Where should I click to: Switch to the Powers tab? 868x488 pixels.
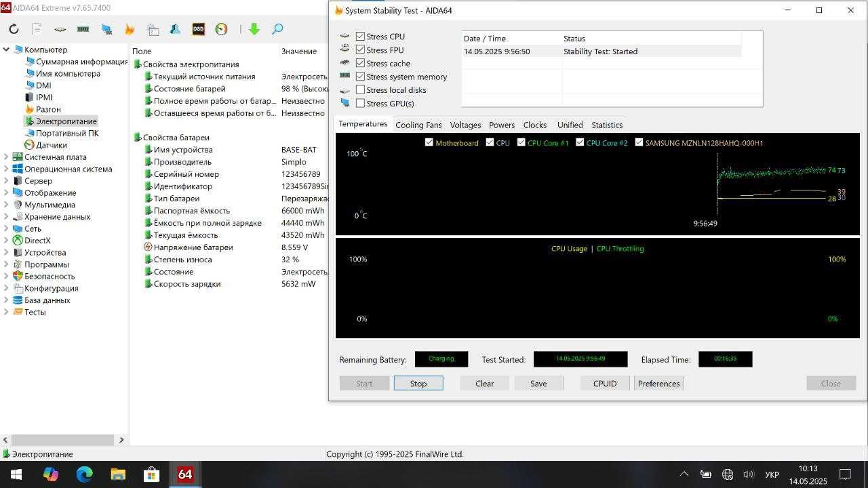(502, 125)
